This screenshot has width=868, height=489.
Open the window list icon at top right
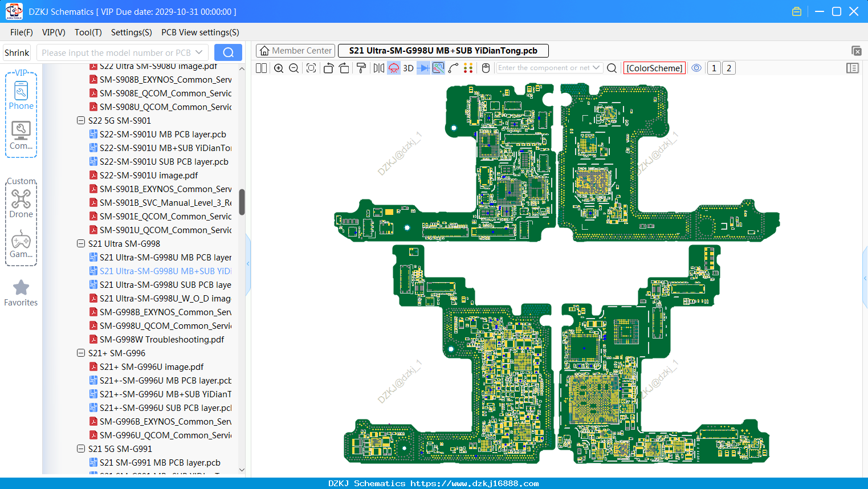coord(857,51)
